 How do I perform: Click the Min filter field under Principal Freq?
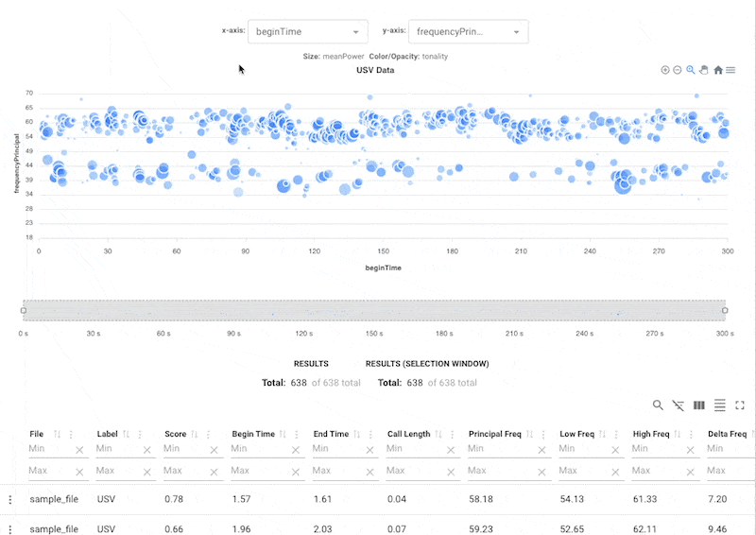[499, 449]
